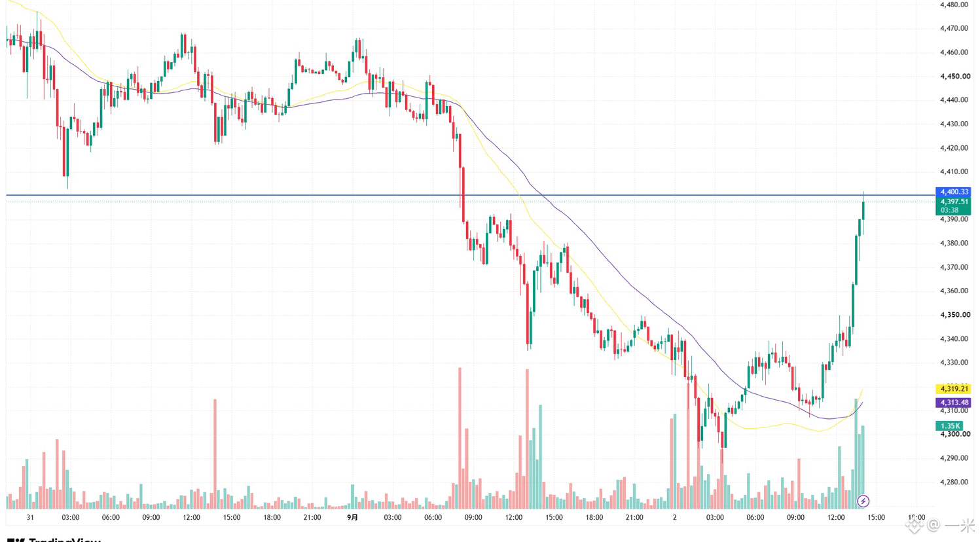The width and height of the screenshot is (980, 542).
Task: Open the TradingView logo link
Action: [54, 539]
